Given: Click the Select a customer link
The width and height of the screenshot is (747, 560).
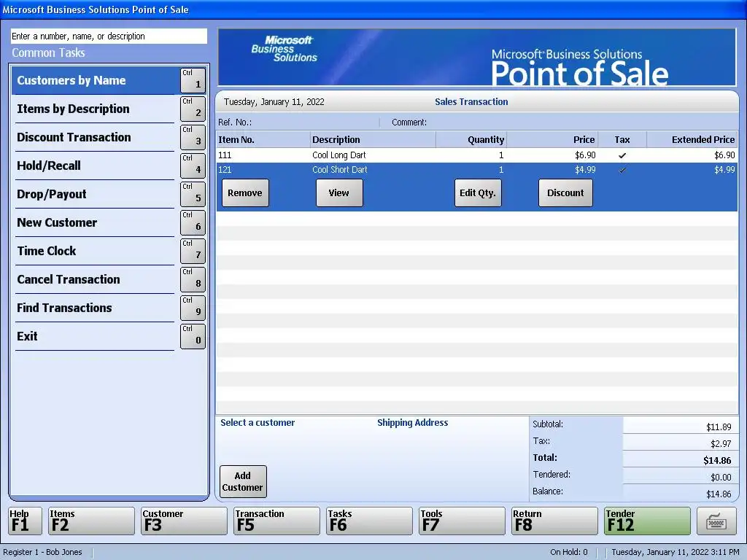Looking at the screenshot, I should [258, 422].
